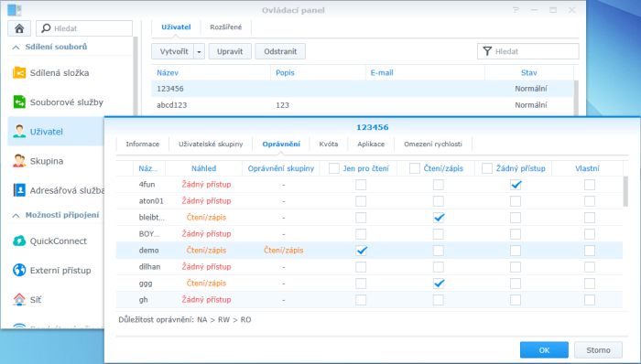Viewport: 641px width, 364px height.
Task: Click the permissions list scrollbar
Action: [x=625, y=191]
